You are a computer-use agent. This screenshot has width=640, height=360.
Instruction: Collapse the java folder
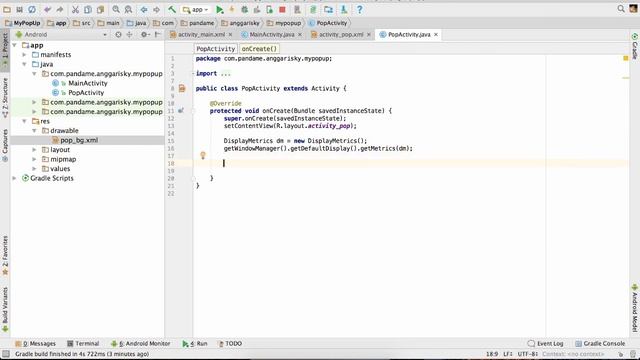(24, 64)
